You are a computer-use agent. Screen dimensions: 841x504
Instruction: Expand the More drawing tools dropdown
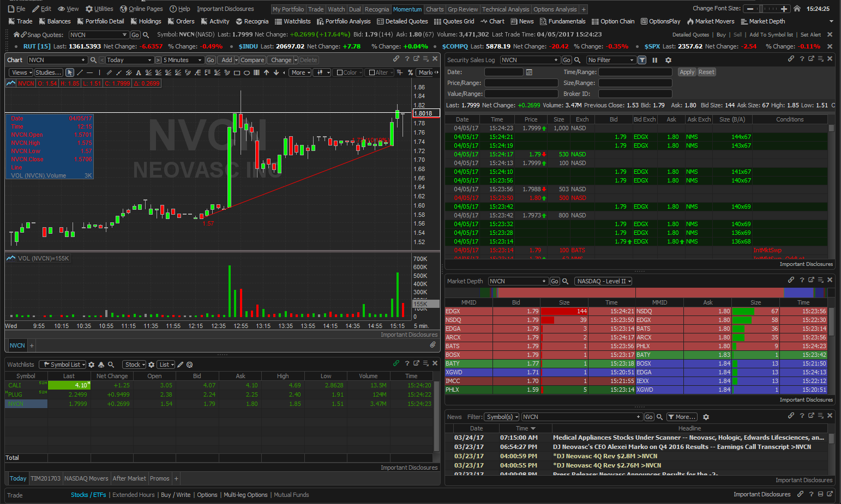[x=301, y=72]
